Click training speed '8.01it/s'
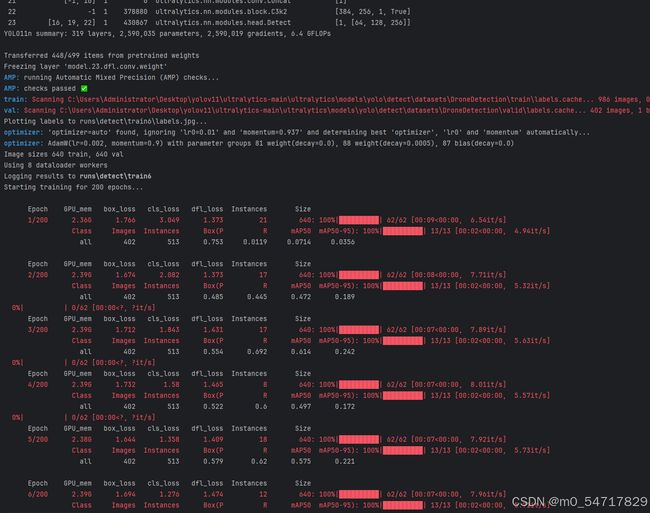 click(x=487, y=385)
